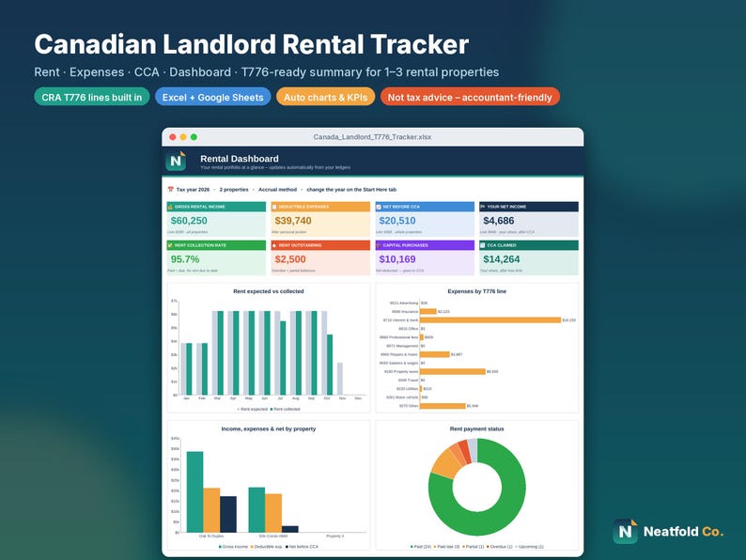The width and height of the screenshot is (746, 560).
Task: Click the Deductible Expenses card icon
Action: (x=274, y=207)
